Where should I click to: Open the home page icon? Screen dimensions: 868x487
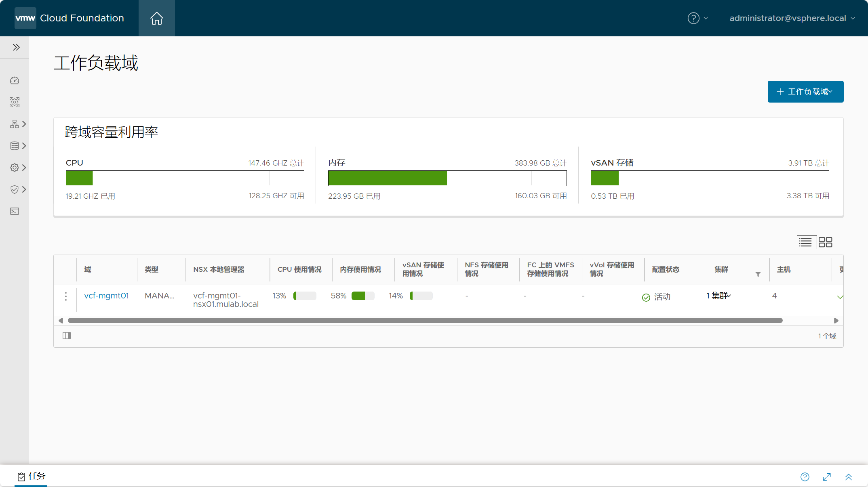[157, 18]
